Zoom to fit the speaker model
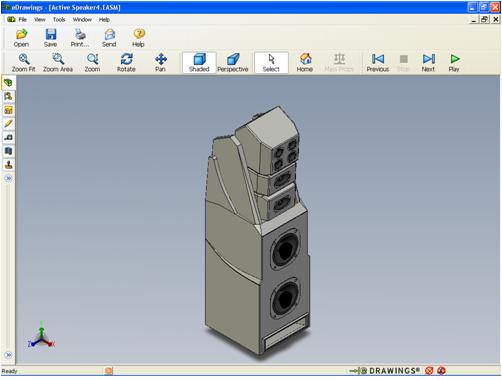 point(23,63)
